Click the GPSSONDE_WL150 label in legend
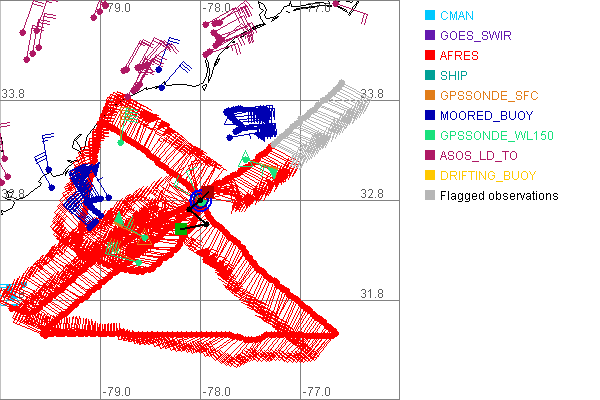Screen dimensions: 600x400 (497, 136)
